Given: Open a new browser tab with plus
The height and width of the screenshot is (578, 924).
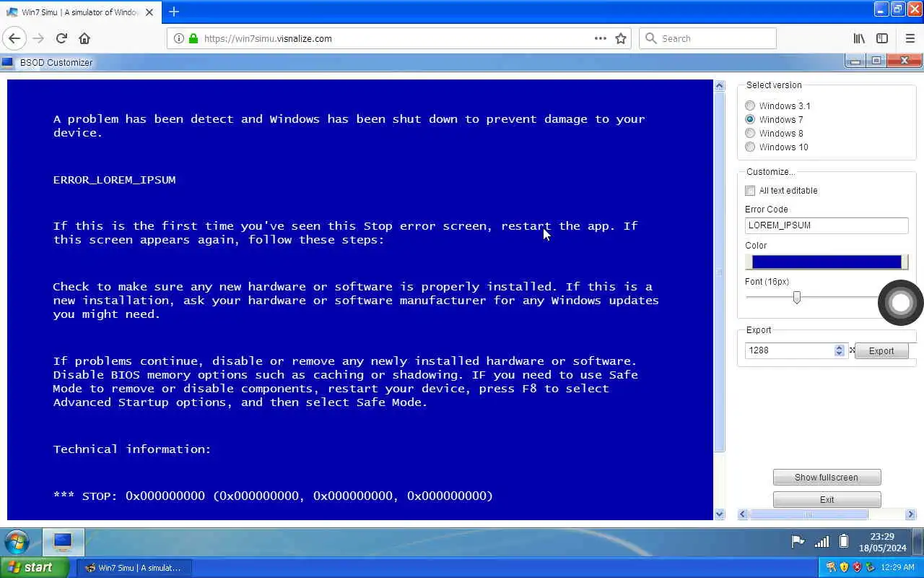Looking at the screenshot, I should click(174, 12).
